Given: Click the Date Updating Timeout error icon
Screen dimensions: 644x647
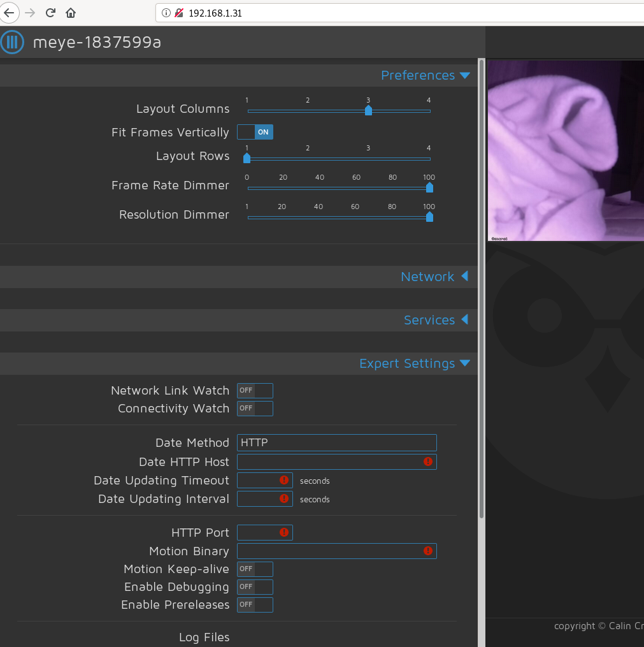Looking at the screenshot, I should pos(283,480).
